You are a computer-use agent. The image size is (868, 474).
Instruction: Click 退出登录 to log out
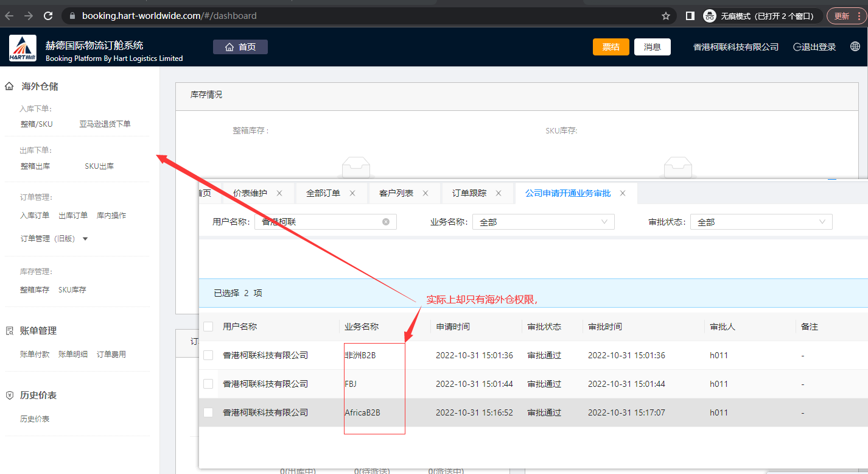[x=814, y=47]
